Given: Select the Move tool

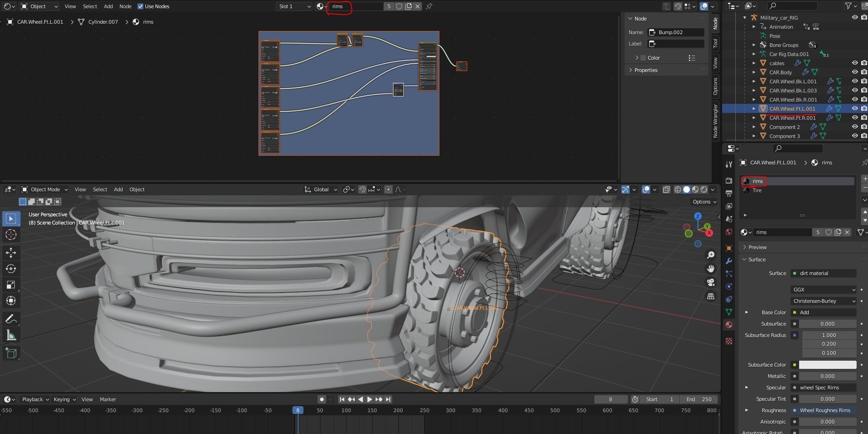Looking at the screenshot, I should point(11,253).
